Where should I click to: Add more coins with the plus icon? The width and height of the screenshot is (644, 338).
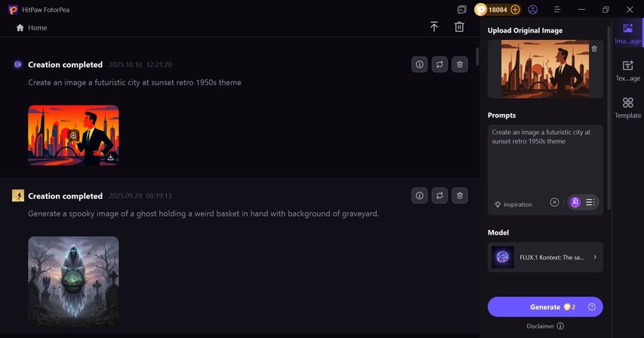click(515, 10)
